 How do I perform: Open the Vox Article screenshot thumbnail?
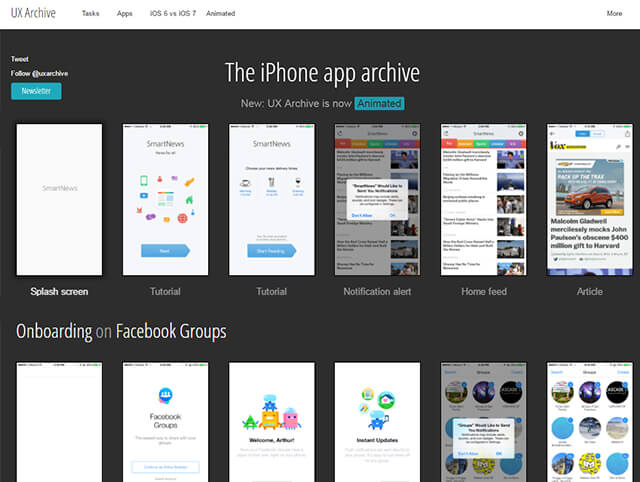point(590,200)
